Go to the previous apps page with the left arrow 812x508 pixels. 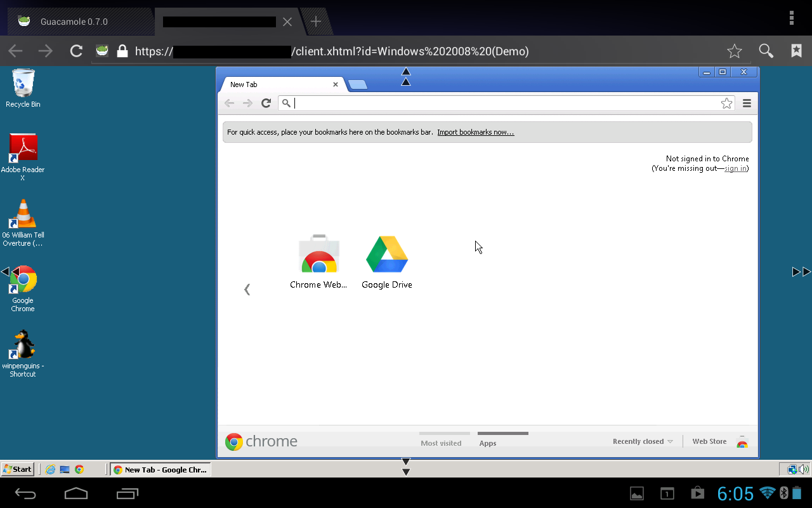click(247, 290)
